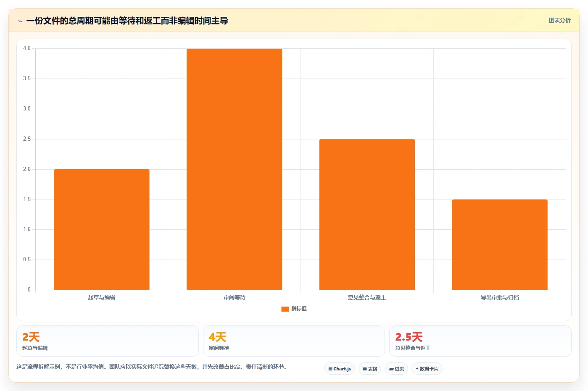Select the 数据卡片 tag chip

427,369
